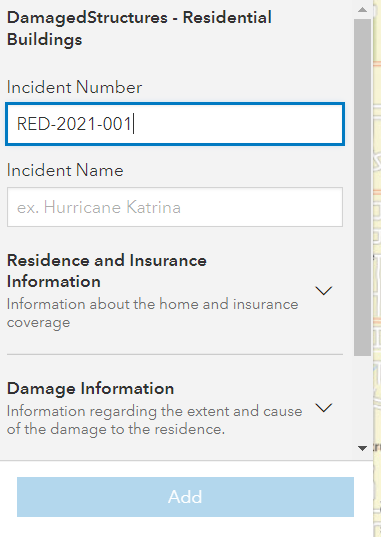The height and width of the screenshot is (537, 381).
Task: Expand the Residence and Insurance Information chevron
Action: pyautogui.click(x=324, y=291)
